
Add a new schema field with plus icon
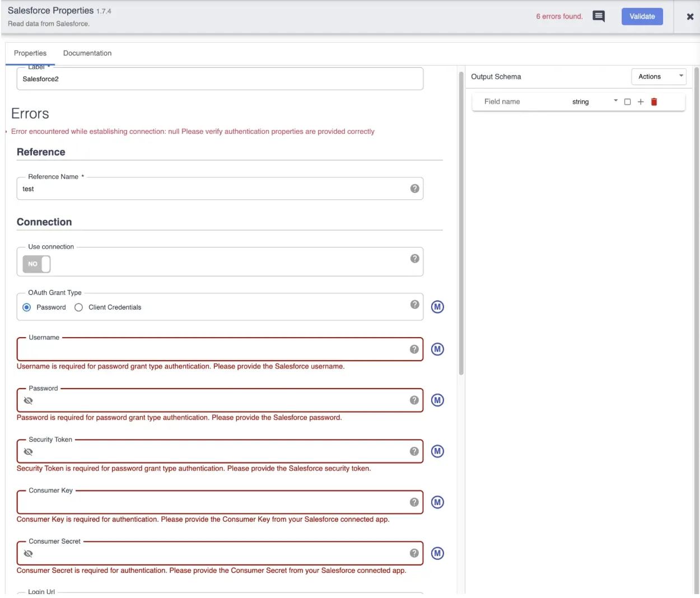(x=641, y=102)
